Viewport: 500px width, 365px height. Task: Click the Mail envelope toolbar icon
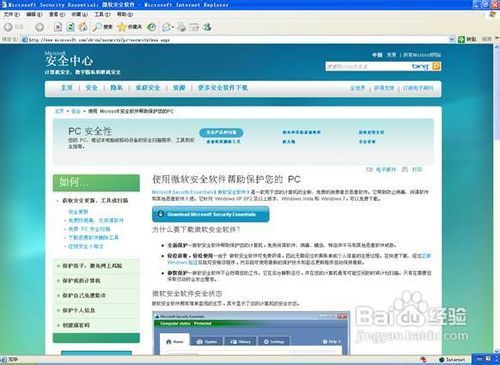[x=166, y=27]
